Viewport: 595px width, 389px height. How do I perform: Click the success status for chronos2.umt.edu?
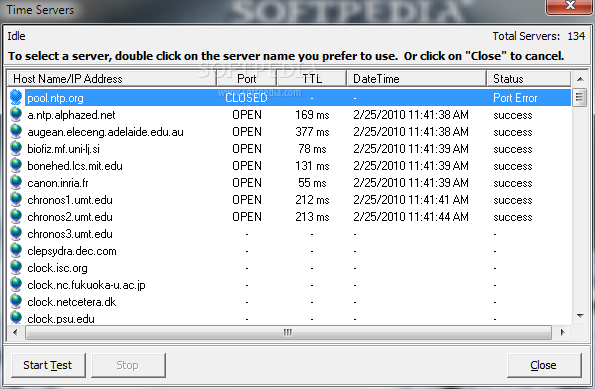point(513,217)
